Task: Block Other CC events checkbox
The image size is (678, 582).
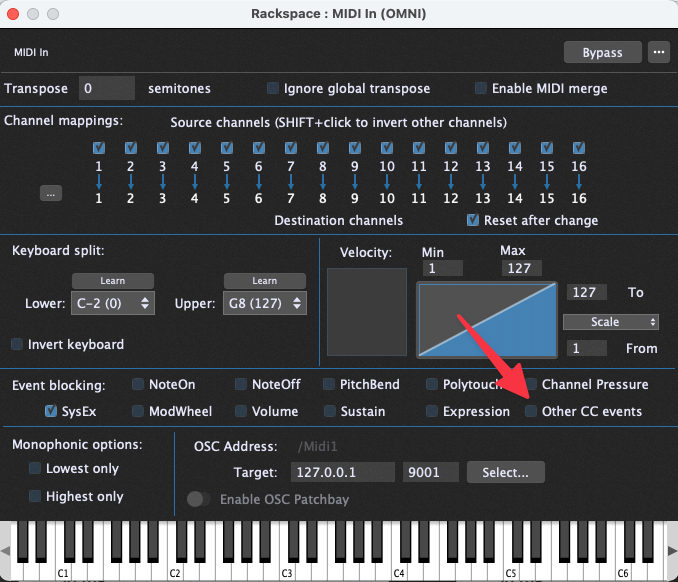Action: pos(532,411)
